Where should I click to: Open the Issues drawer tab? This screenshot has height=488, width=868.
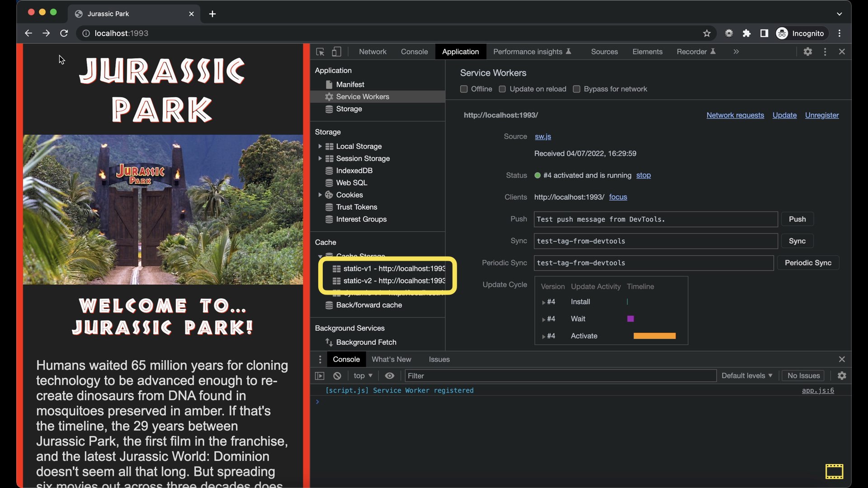(439, 360)
